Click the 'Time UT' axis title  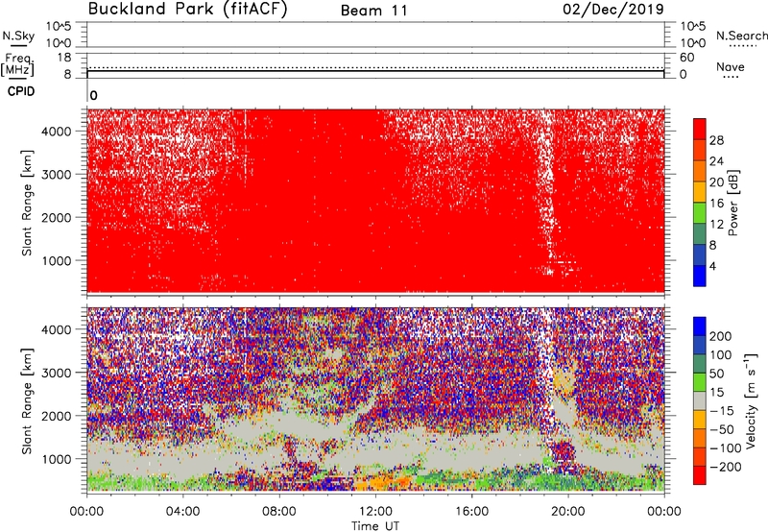tap(375, 526)
